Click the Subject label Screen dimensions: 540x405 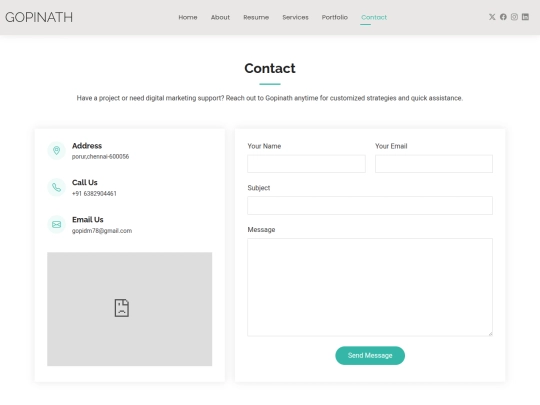click(x=259, y=188)
